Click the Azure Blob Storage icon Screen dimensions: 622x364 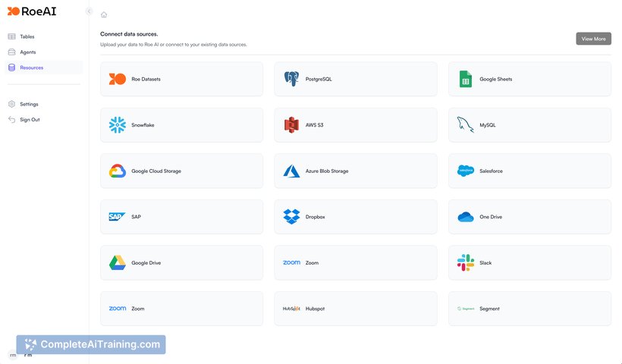pyautogui.click(x=291, y=171)
